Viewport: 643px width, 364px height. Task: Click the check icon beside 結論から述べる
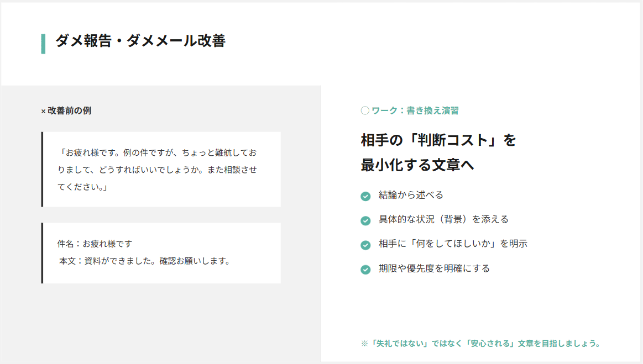pos(365,196)
